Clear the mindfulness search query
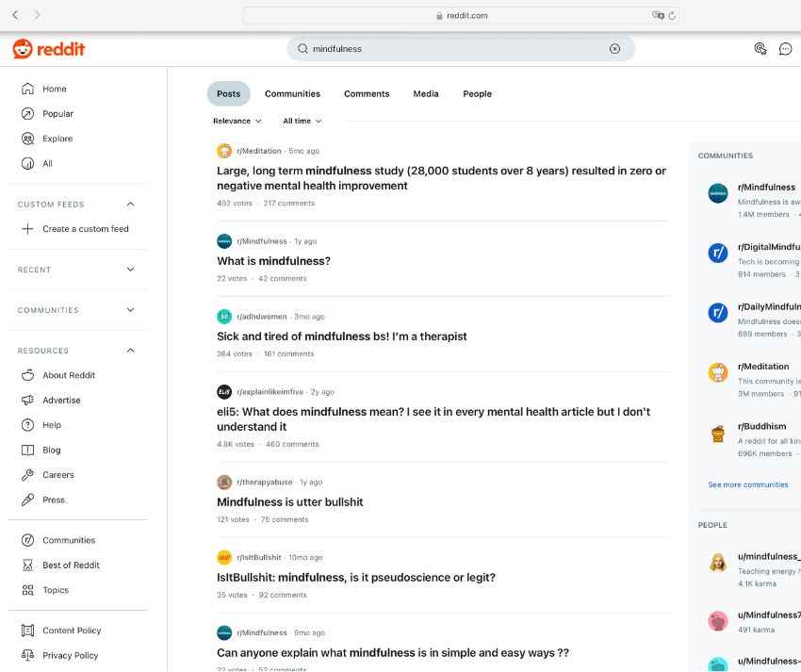Image resolution: width=801 pixels, height=672 pixels. click(x=614, y=49)
